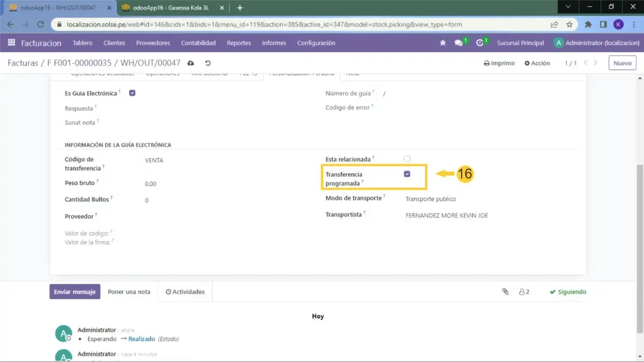Screen dimensions: 644x362
Task: Click the Nuevo button
Action: [x=622, y=64]
